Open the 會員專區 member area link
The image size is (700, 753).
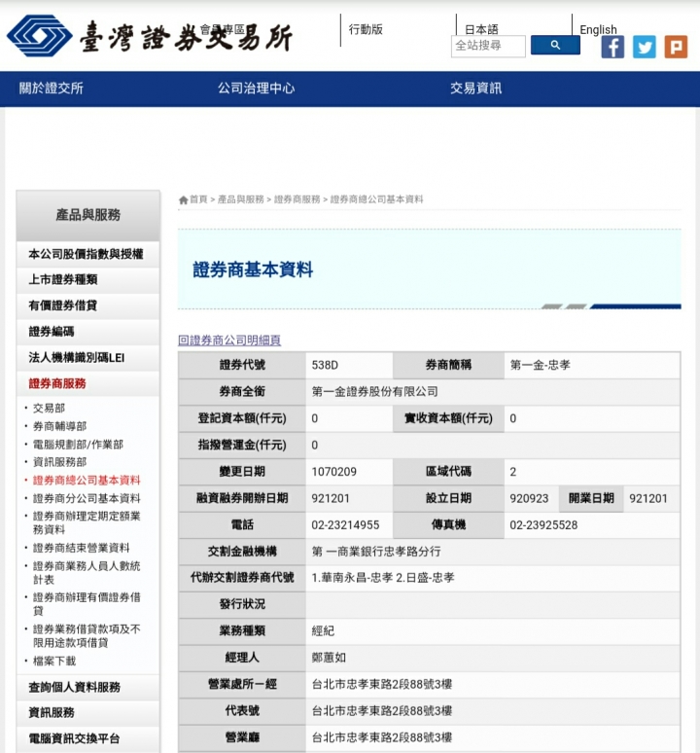pyautogui.click(x=222, y=29)
